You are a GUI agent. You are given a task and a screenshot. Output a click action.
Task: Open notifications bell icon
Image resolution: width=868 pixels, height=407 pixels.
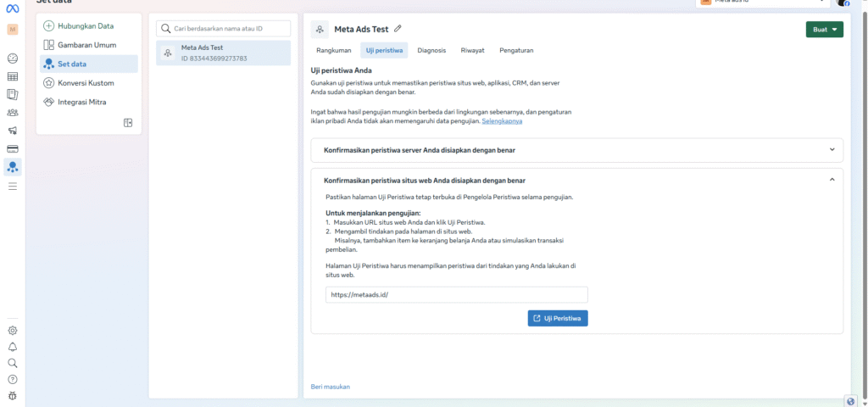pyautogui.click(x=13, y=347)
